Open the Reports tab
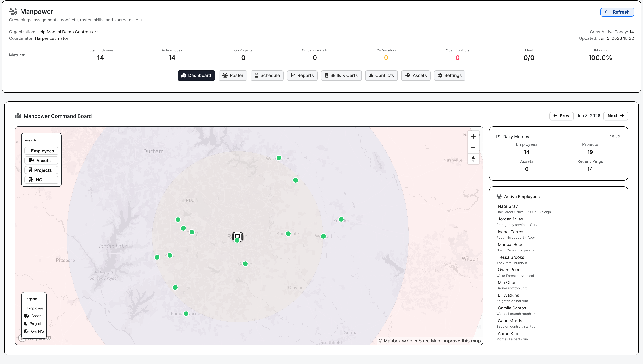643x364 pixels. tap(302, 75)
